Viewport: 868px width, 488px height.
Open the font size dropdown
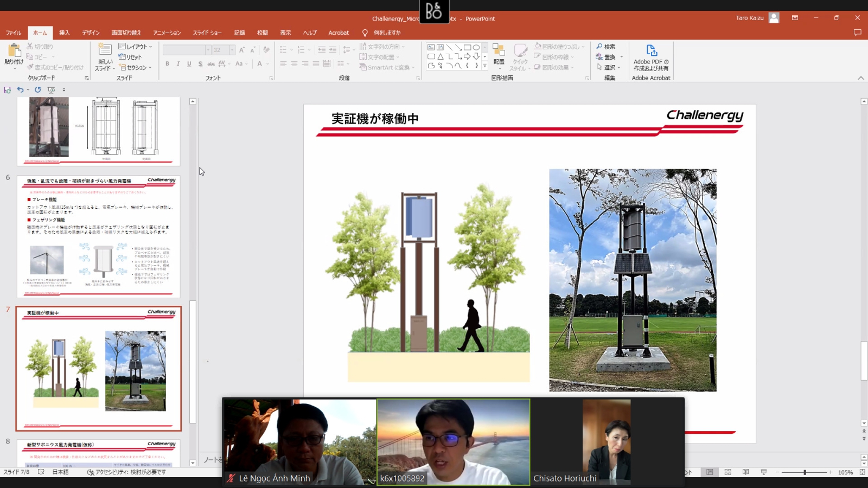[x=232, y=50]
